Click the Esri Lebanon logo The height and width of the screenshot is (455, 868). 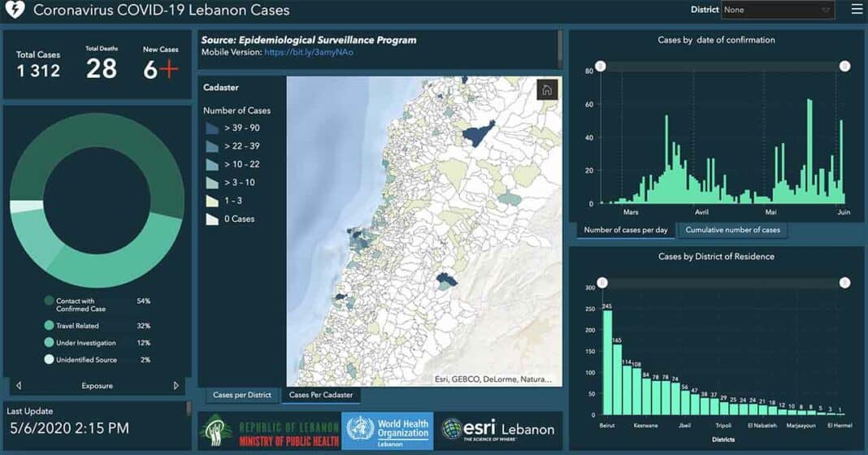(x=498, y=430)
